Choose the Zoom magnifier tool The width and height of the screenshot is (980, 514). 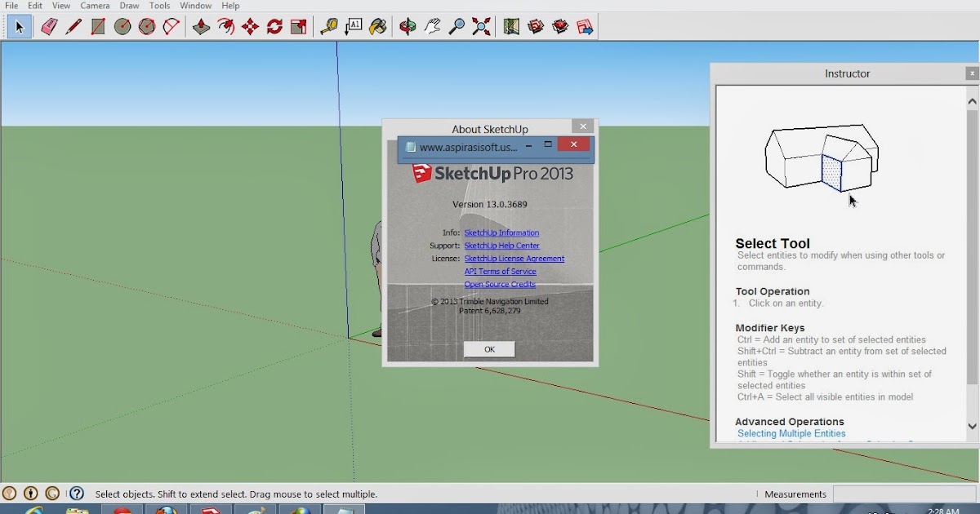point(457,27)
